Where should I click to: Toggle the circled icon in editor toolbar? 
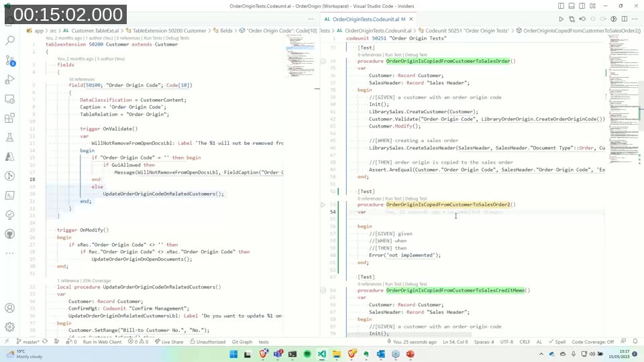pos(614,19)
